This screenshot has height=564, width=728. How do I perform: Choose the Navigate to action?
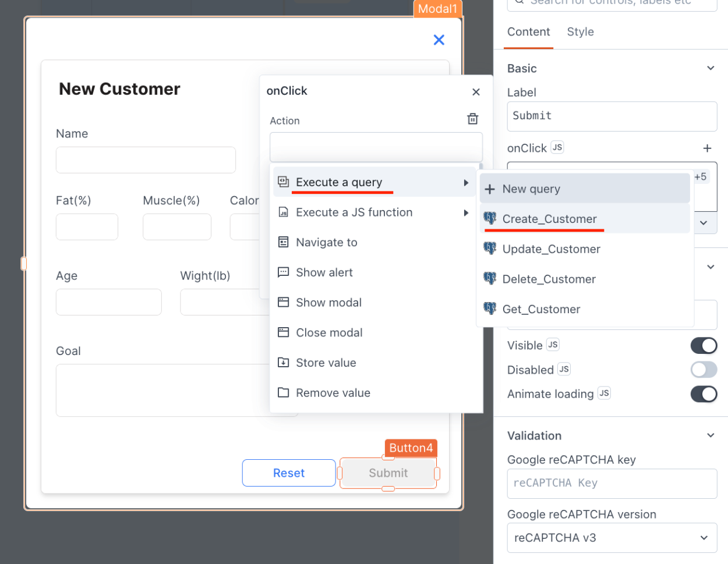click(374, 242)
